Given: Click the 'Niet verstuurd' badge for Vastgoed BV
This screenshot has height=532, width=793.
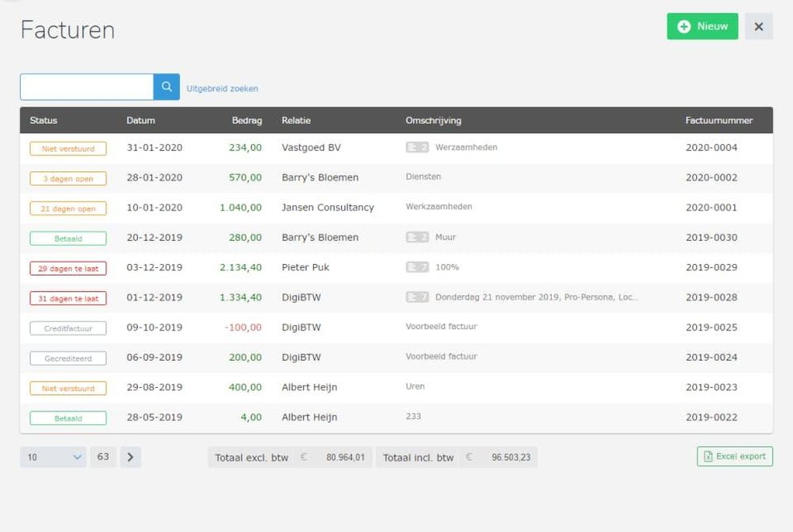Looking at the screenshot, I should [x=68, y=148].
